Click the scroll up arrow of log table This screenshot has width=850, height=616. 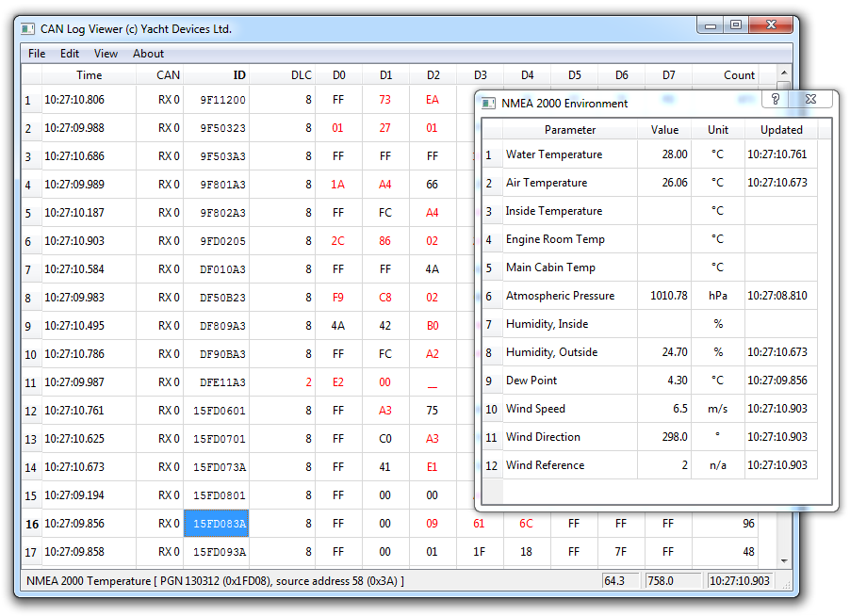pyautogui.click(x=784, y=73)
